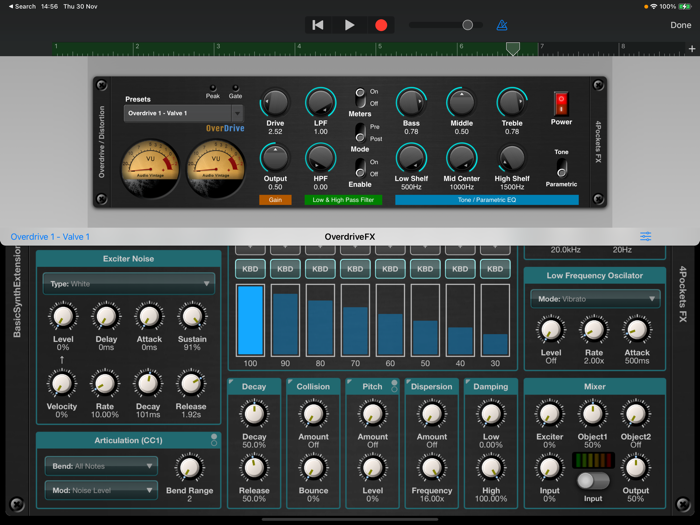
Task: Open the Overdrive presets dropdown arrow
Action: (238, 113)
